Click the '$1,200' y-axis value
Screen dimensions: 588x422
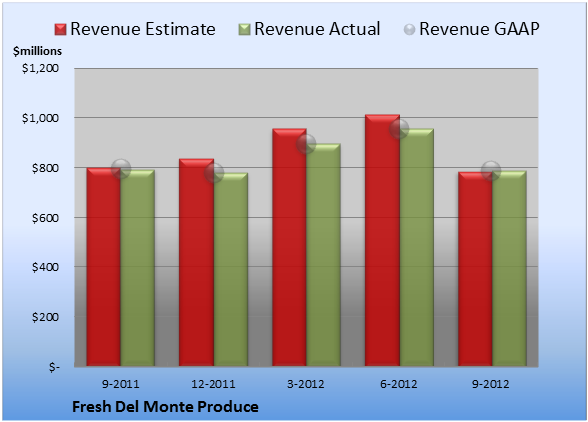coord(40,68)
